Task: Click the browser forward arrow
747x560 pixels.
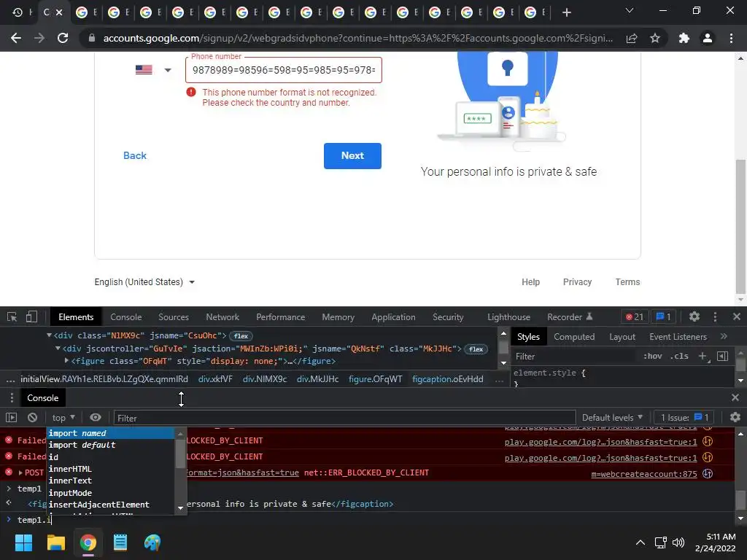Action: (39, 38)
